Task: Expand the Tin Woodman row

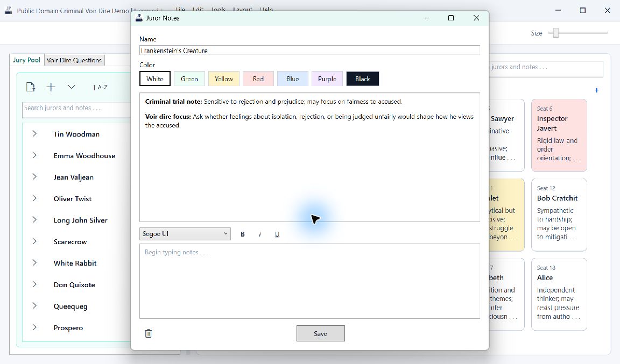Action: pyautogui.click(x=34, y=133)
